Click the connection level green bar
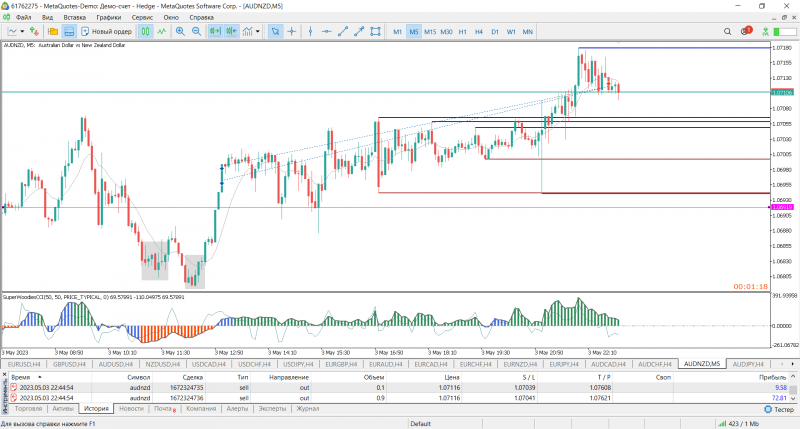The width and height of the screenshot is (800, 429). coord(785,32)
